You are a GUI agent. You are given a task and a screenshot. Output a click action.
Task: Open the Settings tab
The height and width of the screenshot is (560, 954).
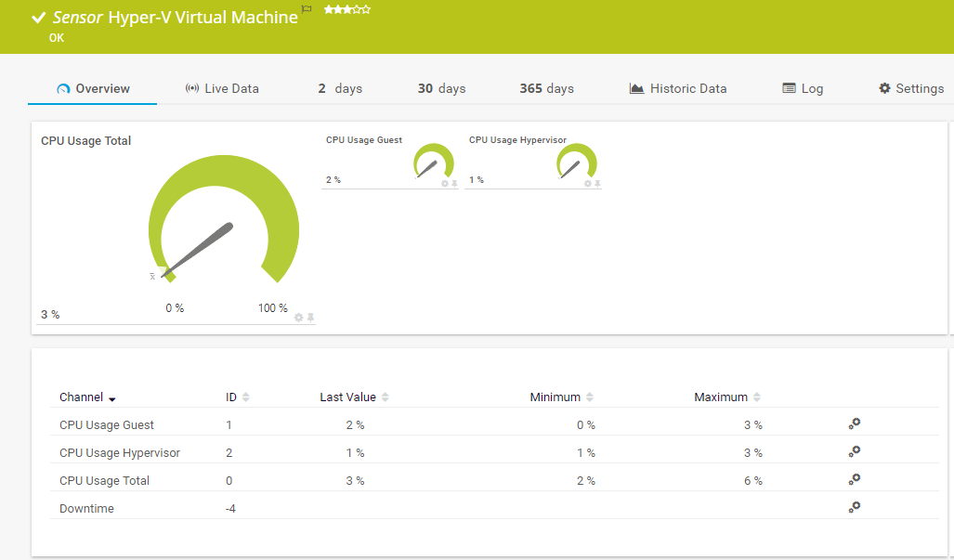910,88
